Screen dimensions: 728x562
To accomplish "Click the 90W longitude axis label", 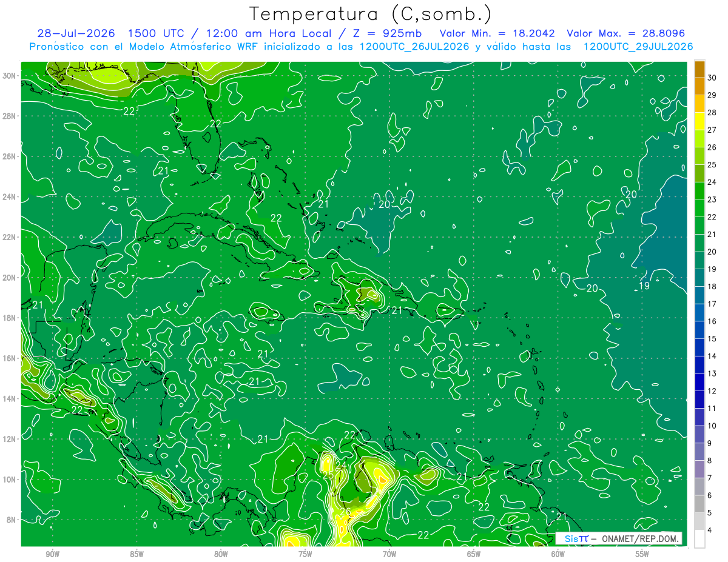I will click(x=52, y=554).
